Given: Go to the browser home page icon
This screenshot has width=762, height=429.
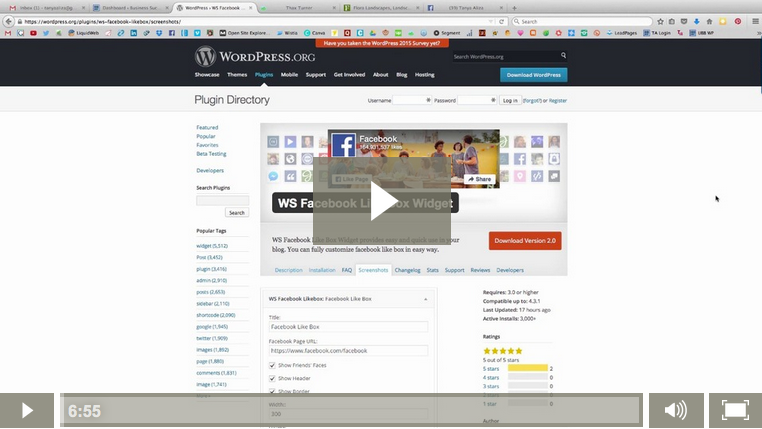Looking at the screenshot, I should (709, 21).
